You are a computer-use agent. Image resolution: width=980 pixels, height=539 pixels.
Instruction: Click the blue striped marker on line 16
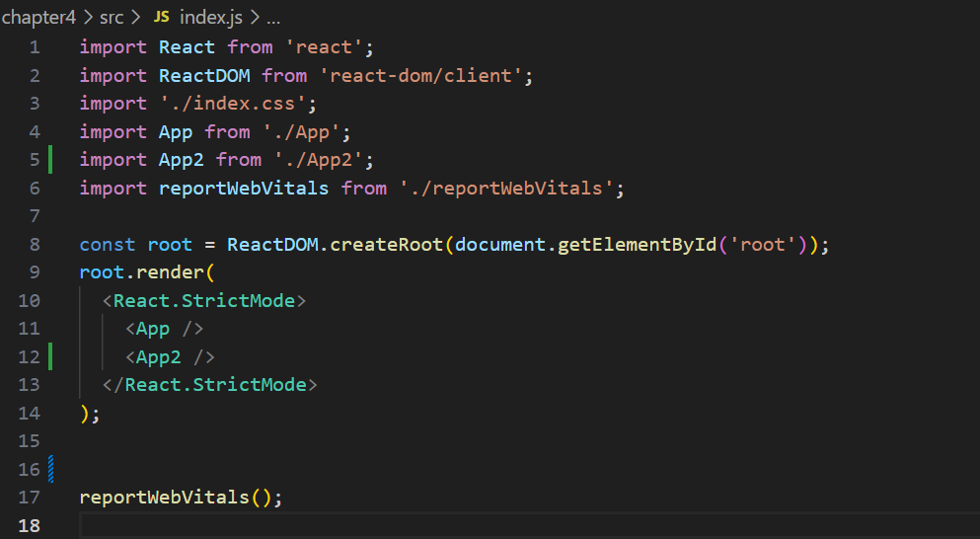[50, 470]
